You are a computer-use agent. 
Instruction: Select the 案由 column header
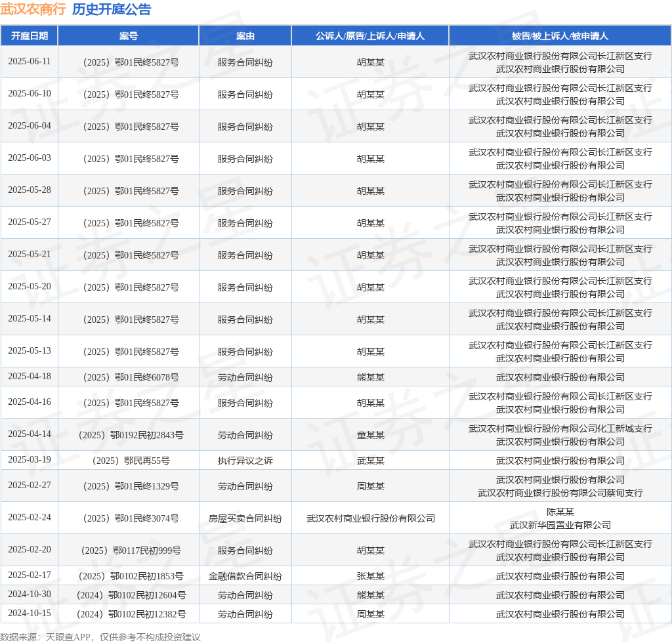coord(245,36)
